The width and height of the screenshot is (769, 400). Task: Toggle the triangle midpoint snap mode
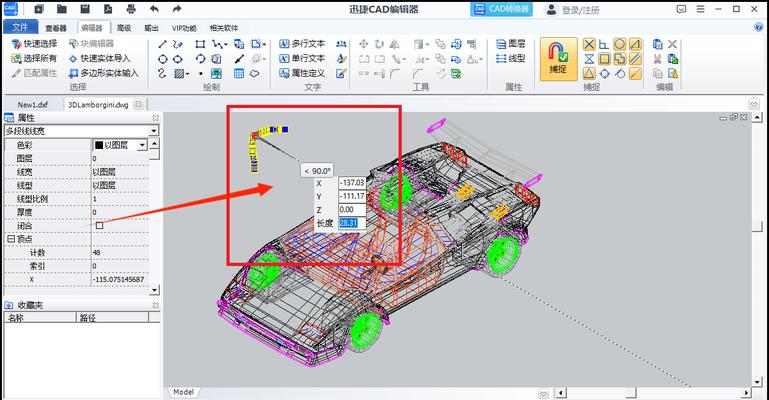[x=589, y=74]
